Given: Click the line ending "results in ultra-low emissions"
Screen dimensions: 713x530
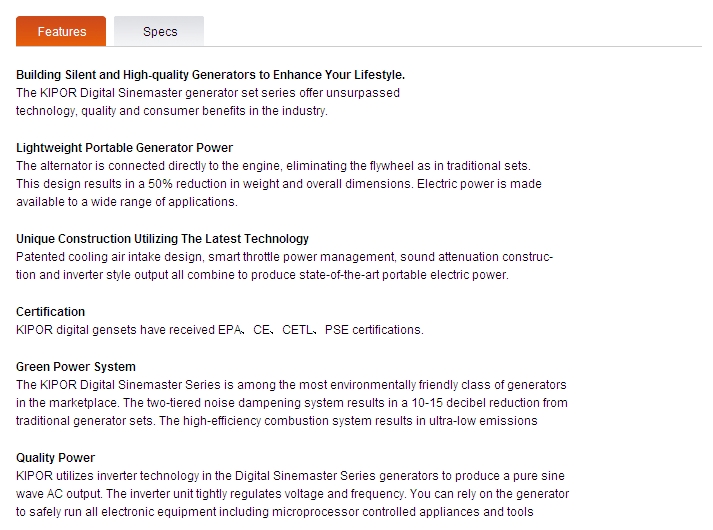Looking at the screenshot, I should (276, 421).
